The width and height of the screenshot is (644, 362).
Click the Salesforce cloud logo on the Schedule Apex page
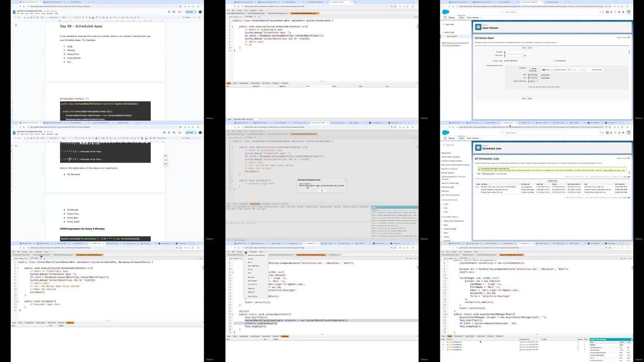[446, 12]
